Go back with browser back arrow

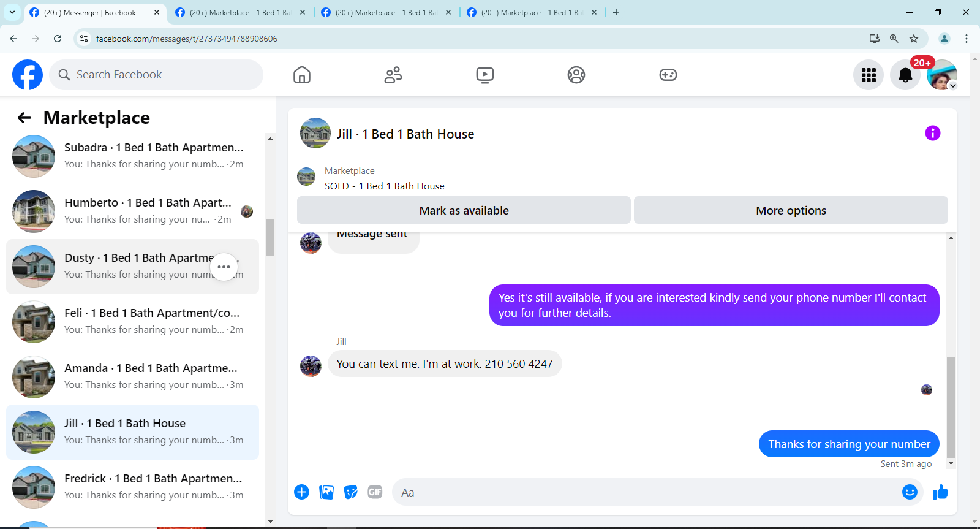(13, 39)
